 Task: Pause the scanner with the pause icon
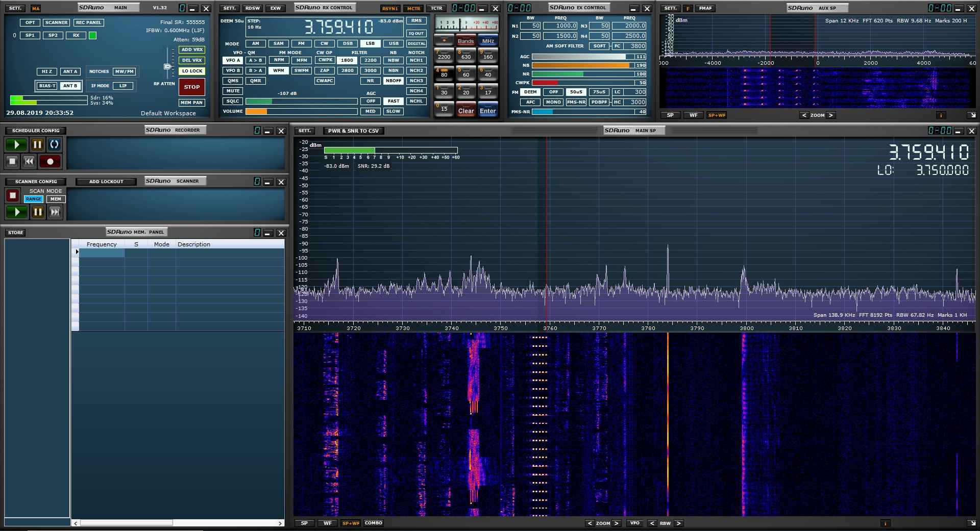point(38,212)
